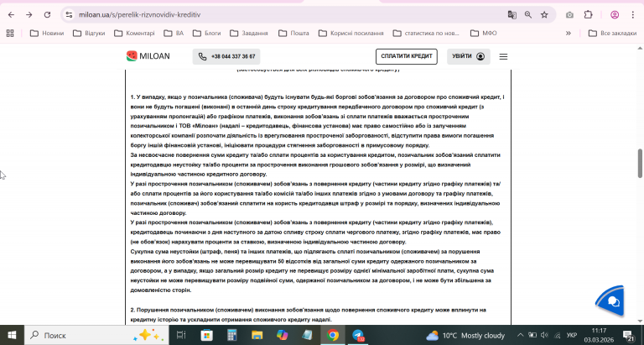This screenshot has height=345, width=644.
Task: Open the notepad app taskbar icon
Action: pos(307,335)
